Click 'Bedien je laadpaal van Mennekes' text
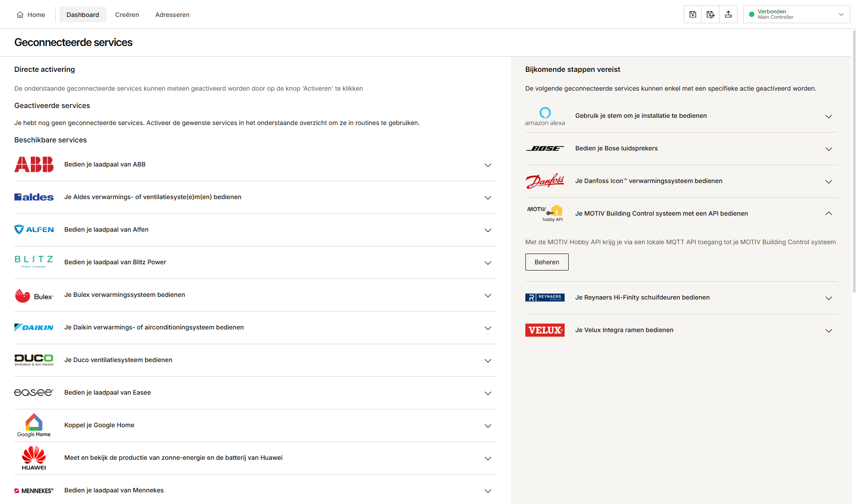This screenshot has height=504, width=857. (x=114, y=490)
